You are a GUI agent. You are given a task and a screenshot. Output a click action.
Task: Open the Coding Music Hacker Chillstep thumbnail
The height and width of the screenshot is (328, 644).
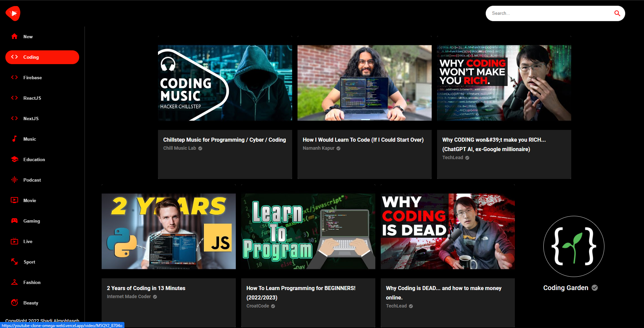(225, 83)
